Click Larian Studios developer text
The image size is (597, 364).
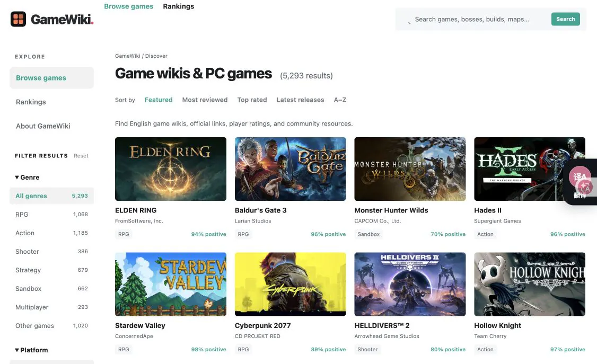point(253,221)
